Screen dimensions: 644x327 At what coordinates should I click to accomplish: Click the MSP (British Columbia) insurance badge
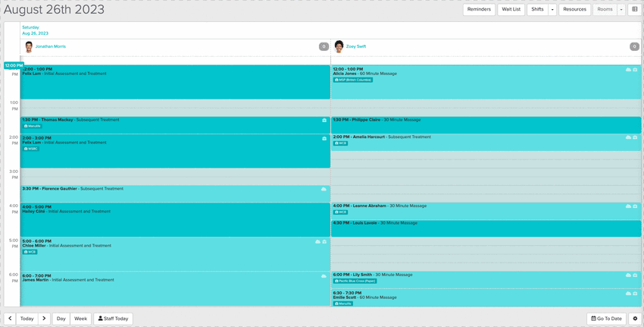click(353, 80)
